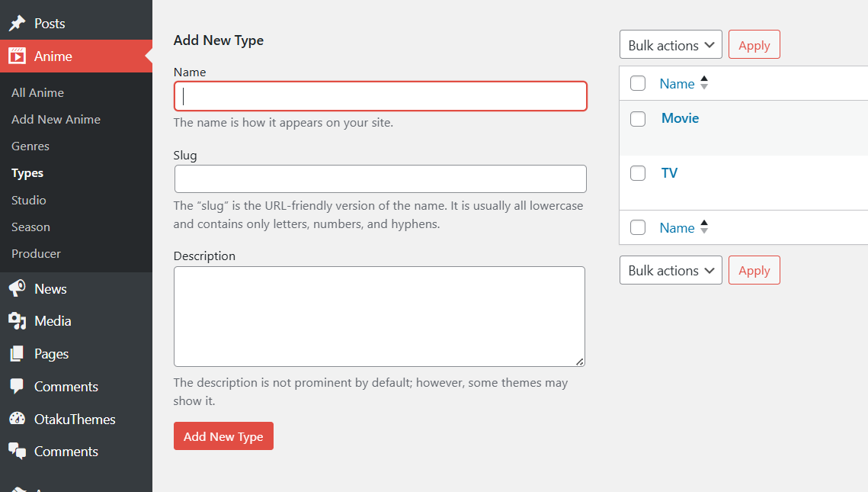This screenshot has height=492, width=868.
Task: Click the bottom Name column sort header
Action: (677, 228)
